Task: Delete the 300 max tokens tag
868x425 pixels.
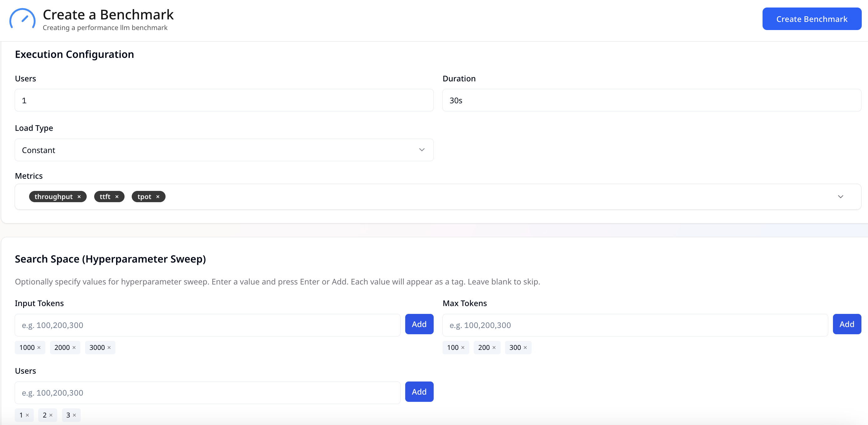Action: [525, 347]
